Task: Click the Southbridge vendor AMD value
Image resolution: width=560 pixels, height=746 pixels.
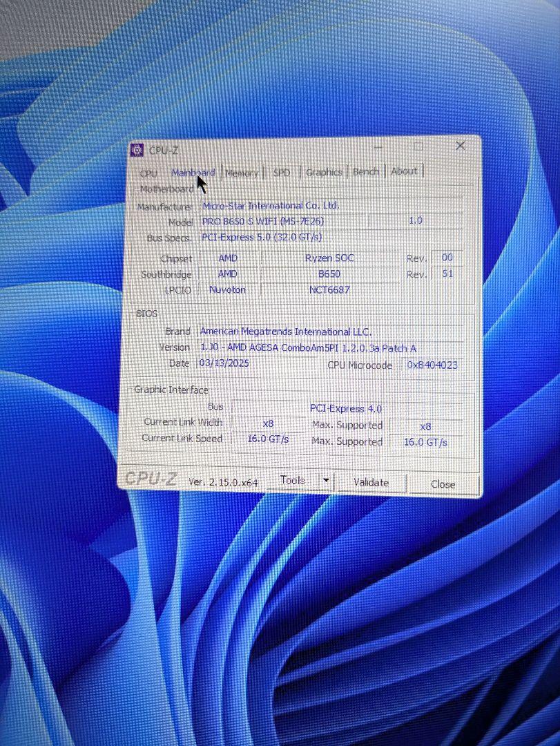Action: [227, 274]
